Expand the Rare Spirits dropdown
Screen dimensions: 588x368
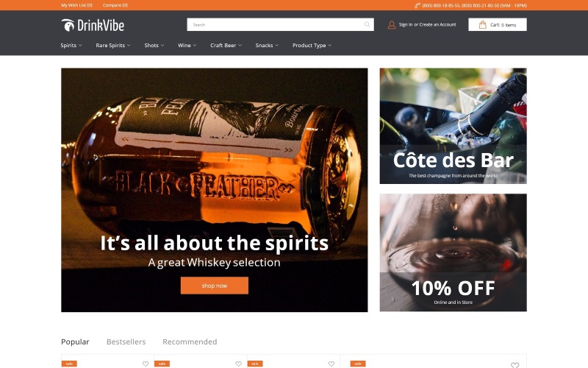[x=113, y=46]
